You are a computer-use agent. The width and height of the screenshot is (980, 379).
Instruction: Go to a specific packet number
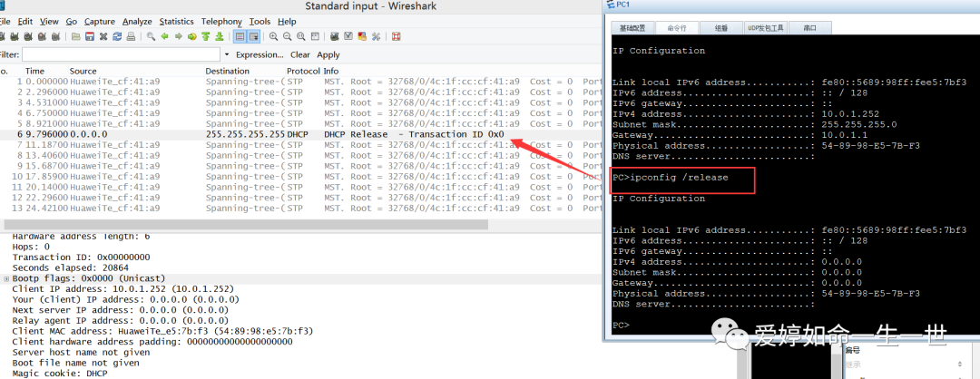tap(192, 36)
